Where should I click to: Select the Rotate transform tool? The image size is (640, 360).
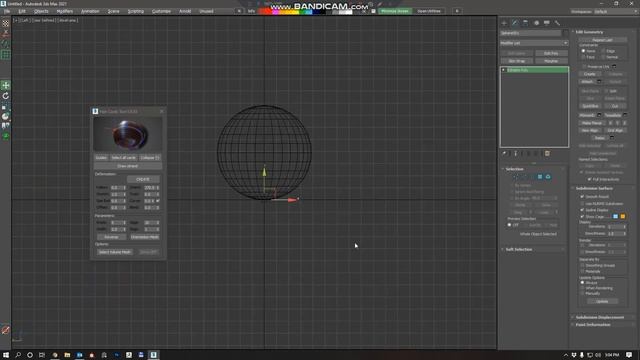6,96
